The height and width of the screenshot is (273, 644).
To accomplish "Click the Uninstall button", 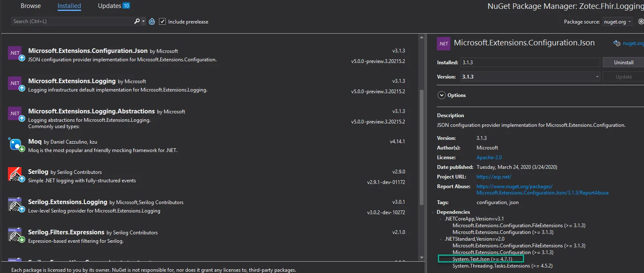I will (x=623, y=63).
